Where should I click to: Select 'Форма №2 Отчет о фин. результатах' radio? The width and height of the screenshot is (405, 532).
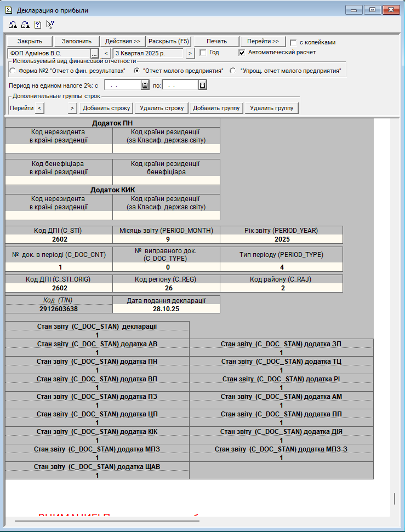click(x=13, y=71)
